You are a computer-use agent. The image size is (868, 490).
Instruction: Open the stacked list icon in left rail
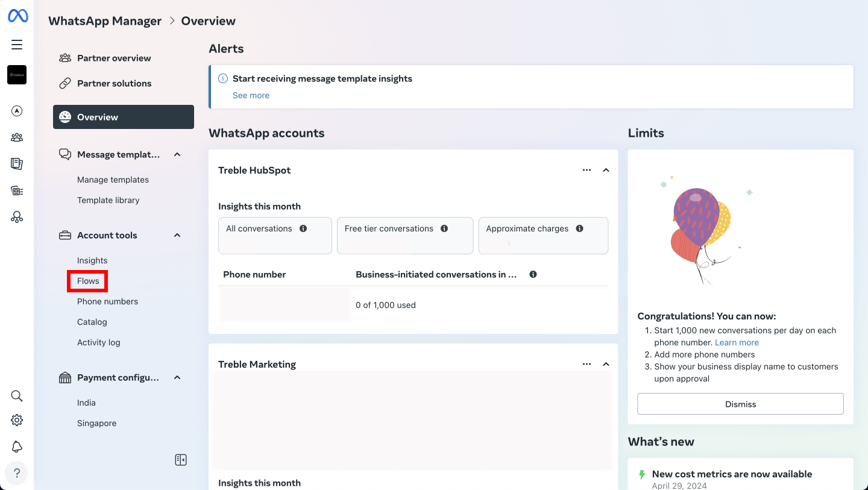pyautogui.click(x=17, y=190)
